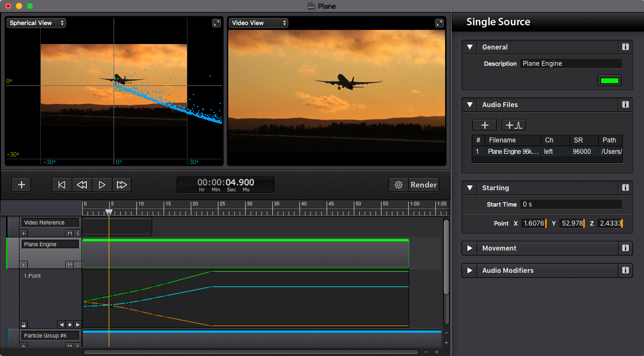Expand the Spherical View to full size
The width and height of the screenshot is (644, 356).
pyautogui.click(x=216, y=23)
